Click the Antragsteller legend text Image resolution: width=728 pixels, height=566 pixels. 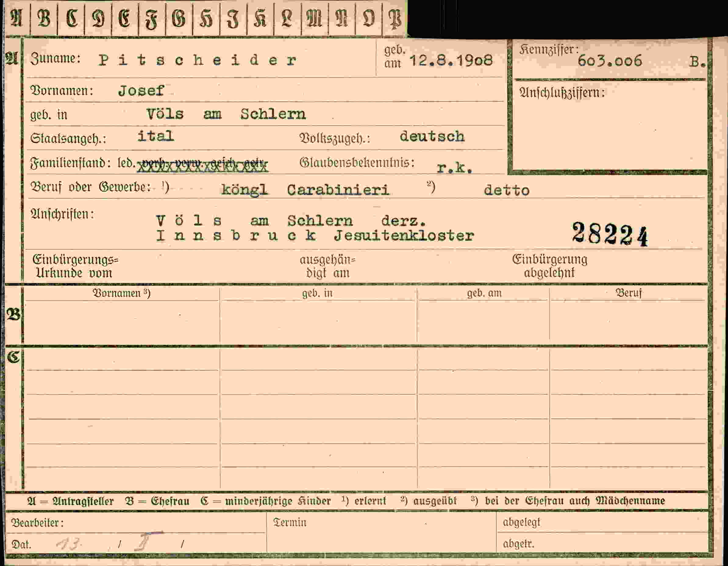70,501
